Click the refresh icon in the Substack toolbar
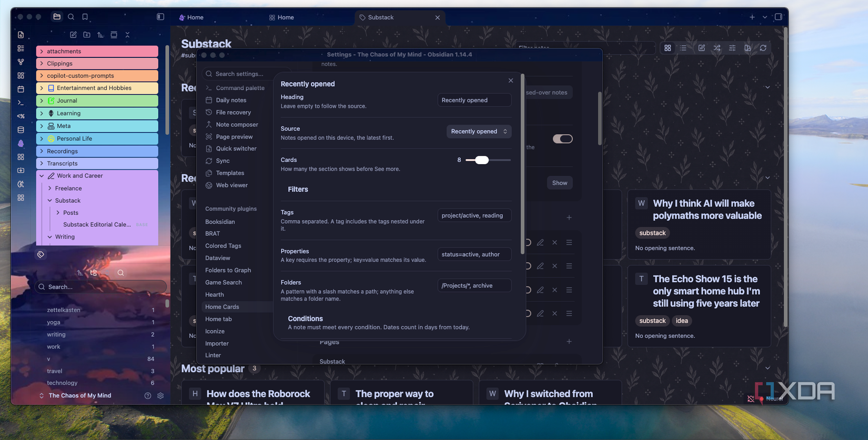 coord(763,48)
